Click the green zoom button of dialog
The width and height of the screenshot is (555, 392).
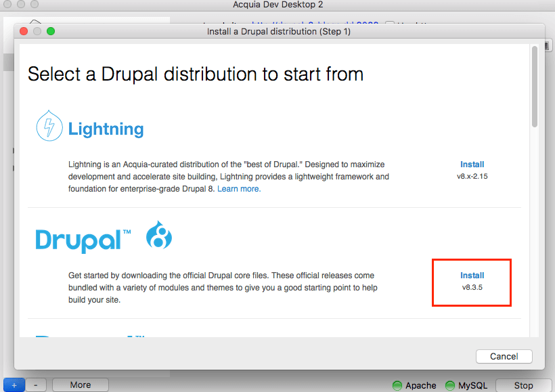point(51,31)
